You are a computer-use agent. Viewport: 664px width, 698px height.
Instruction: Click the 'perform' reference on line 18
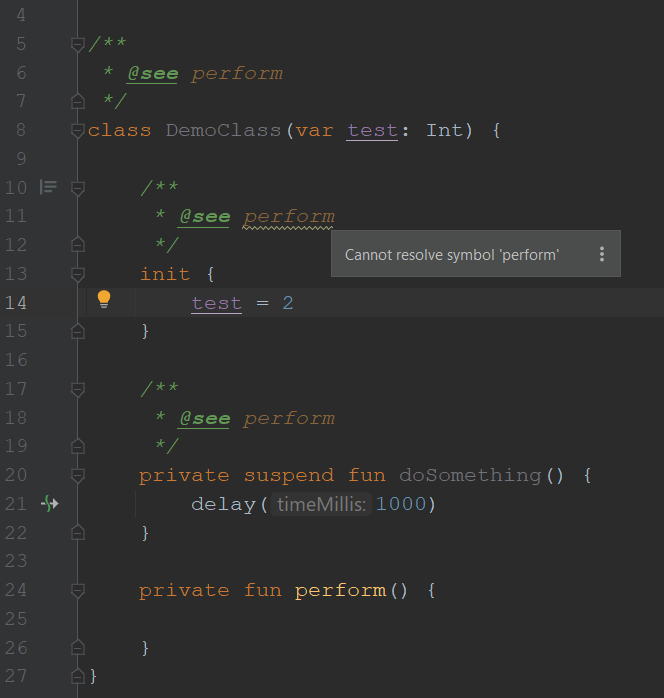[289, 419]
